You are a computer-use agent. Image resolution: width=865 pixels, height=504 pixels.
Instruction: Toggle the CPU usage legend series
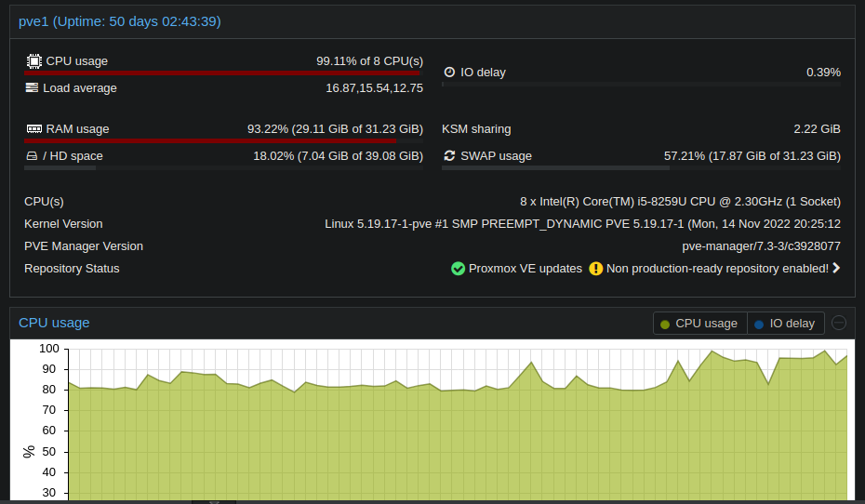(x=700, y=323)
